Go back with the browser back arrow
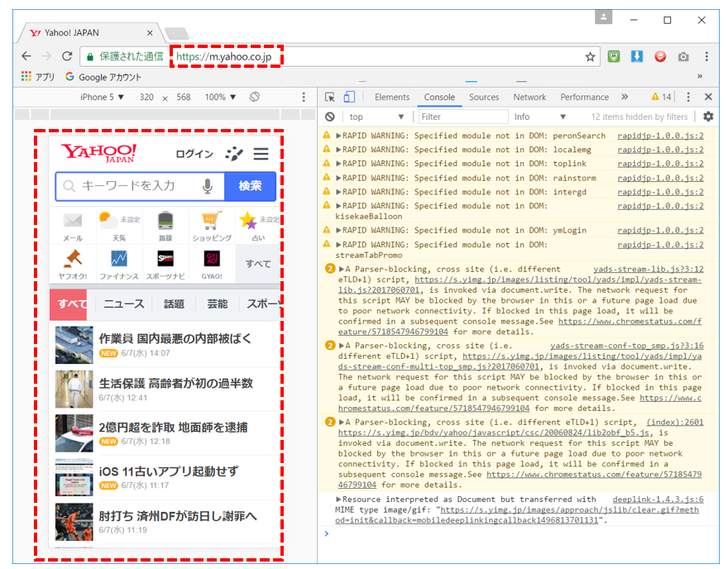The image size is (728, 569). pos(26,56)
